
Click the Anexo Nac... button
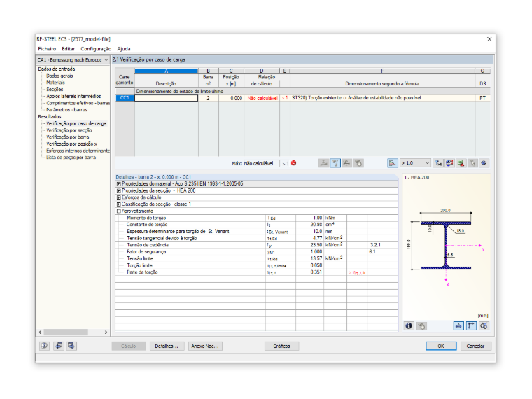205,346
